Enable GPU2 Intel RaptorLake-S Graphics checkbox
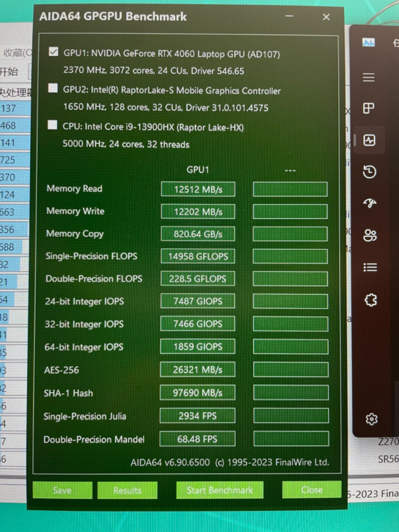Image resolution: width=399 pixels, height=532 pixels. (52, 88)
